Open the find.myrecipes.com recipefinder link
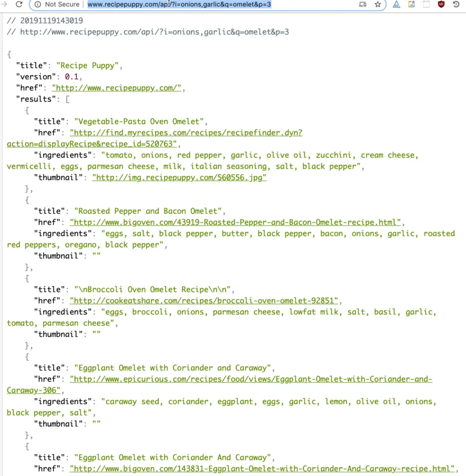This screenshot has height=476, width=466. click(186, 133)
